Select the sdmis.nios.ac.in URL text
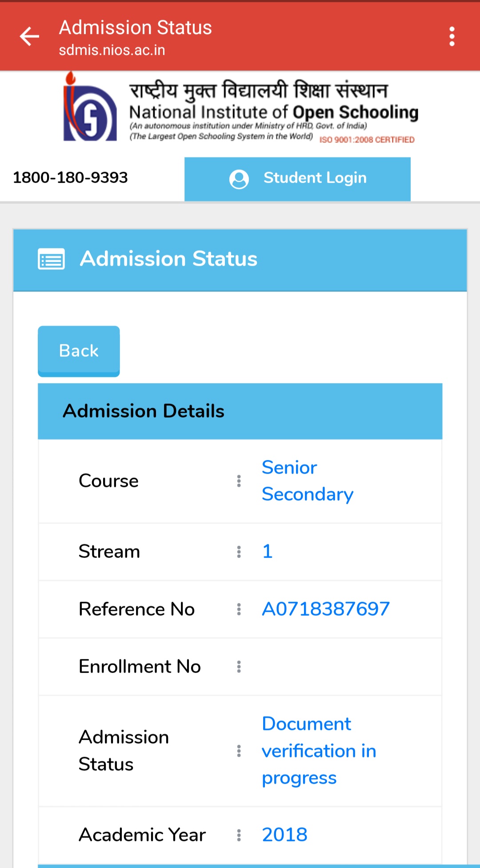 coord(112,50)
